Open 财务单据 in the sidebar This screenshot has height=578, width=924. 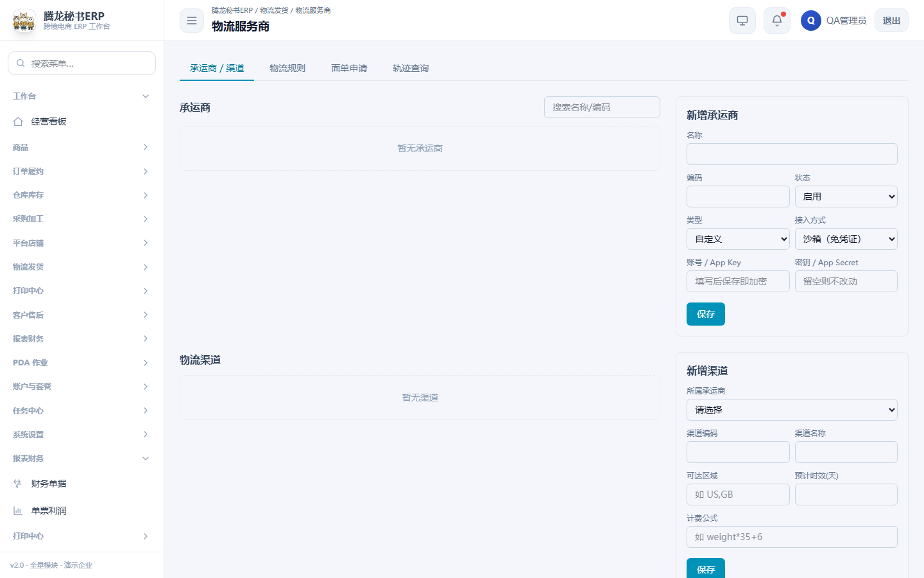[x=81, y=484]
